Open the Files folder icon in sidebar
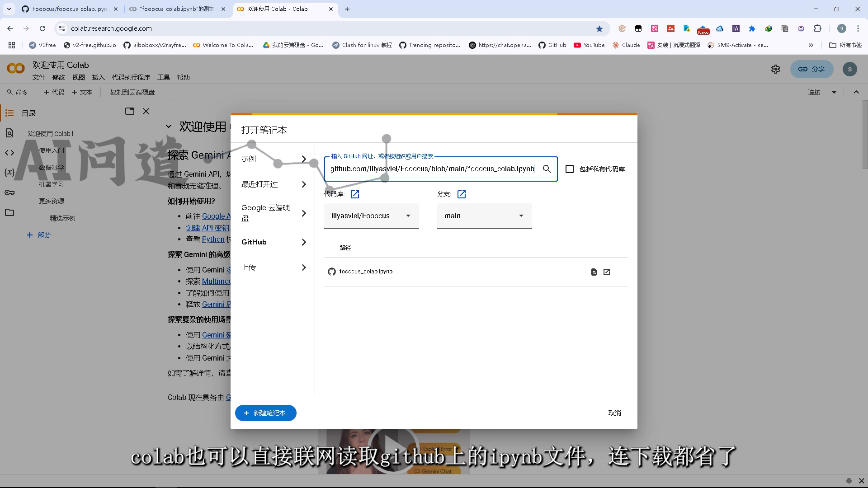Image resolution: width=868 pixels, height=488 pixels. 9,213
